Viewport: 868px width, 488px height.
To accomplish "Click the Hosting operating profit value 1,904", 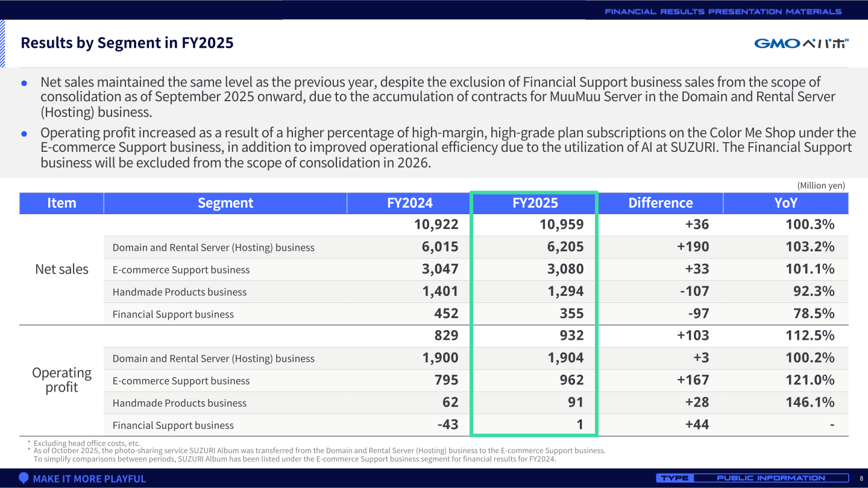I will [565, 358].
